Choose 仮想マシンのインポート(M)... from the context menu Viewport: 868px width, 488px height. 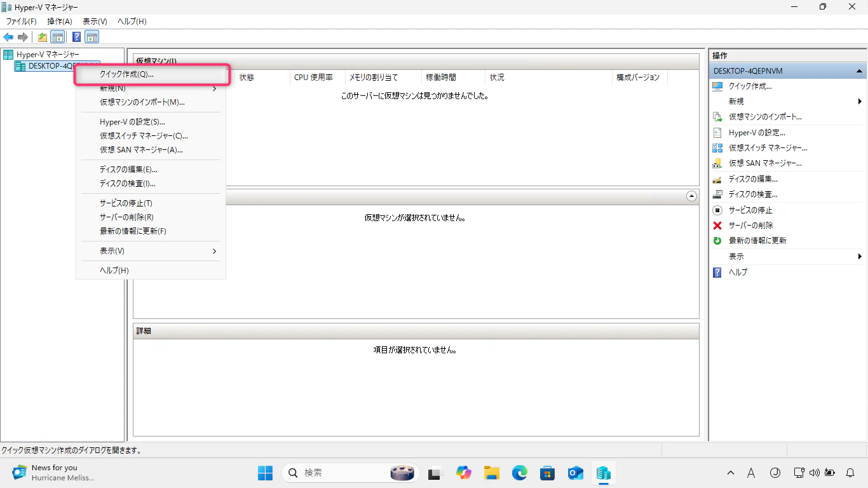pyautogui.click(x=151, y=102)
